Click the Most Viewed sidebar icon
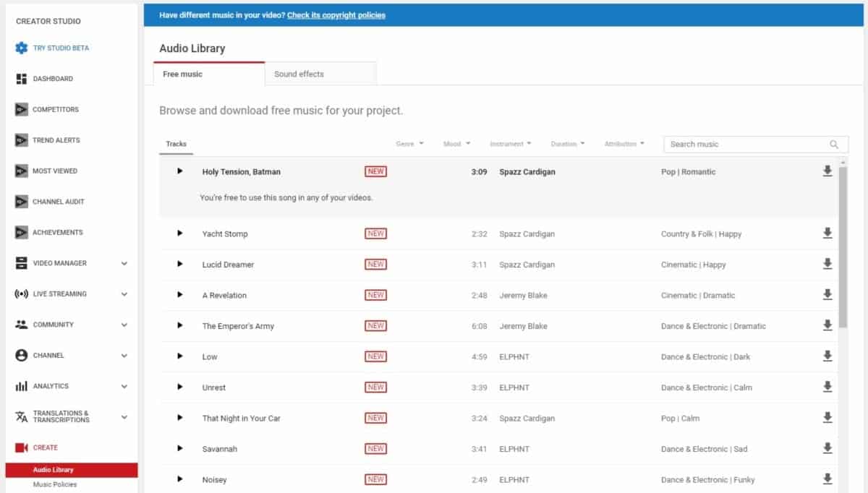Image resolution: width=868 pixels, height=493 pixels. coord(22,171)
